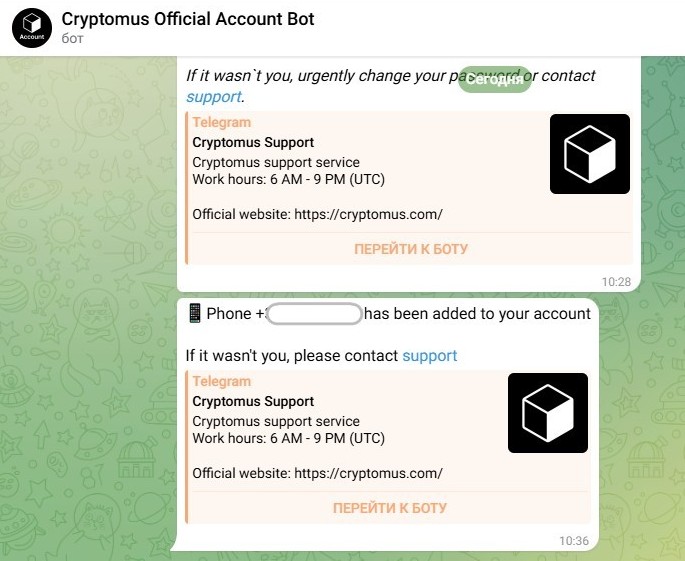Viewport: 685px width, 561px height.
Task: Open the support link in phone-added message
Action: tap(429, 356)
